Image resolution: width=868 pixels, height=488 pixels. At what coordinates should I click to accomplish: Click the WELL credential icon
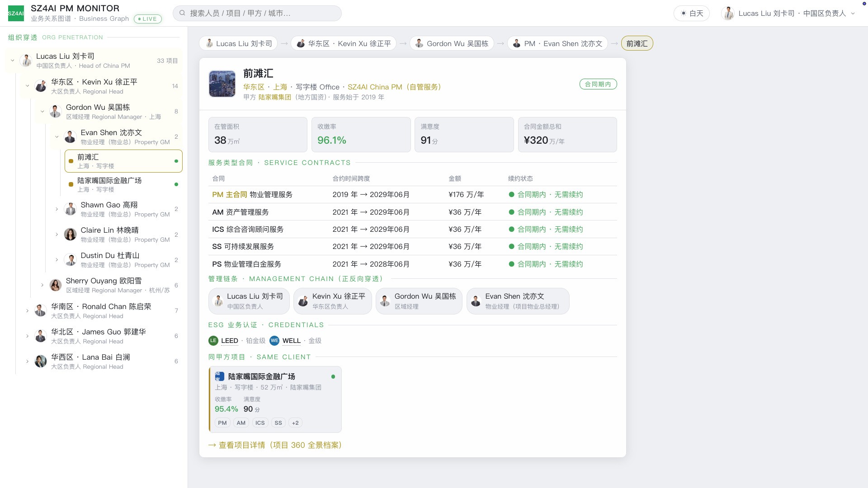pos(274,341)
